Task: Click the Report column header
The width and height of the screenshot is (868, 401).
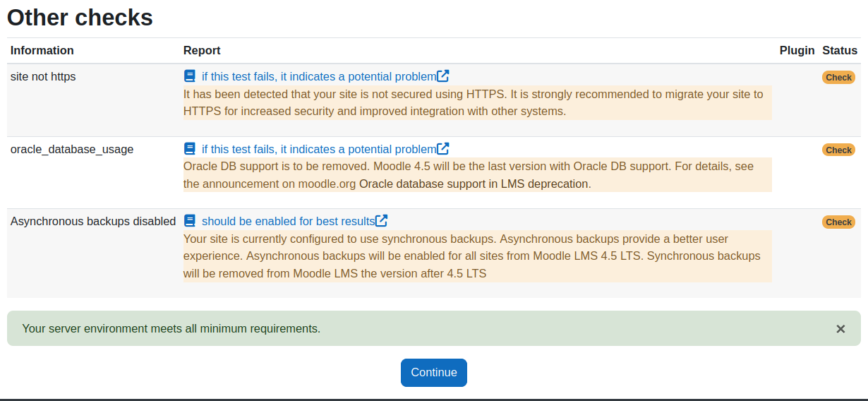Action: [202, 51]
